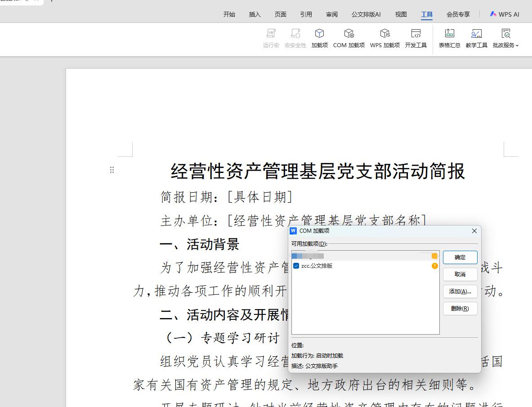This screenshot has width=532, height=407.
Task: Click the heading 一、活动背景
Action: click(x=200, y=244)
